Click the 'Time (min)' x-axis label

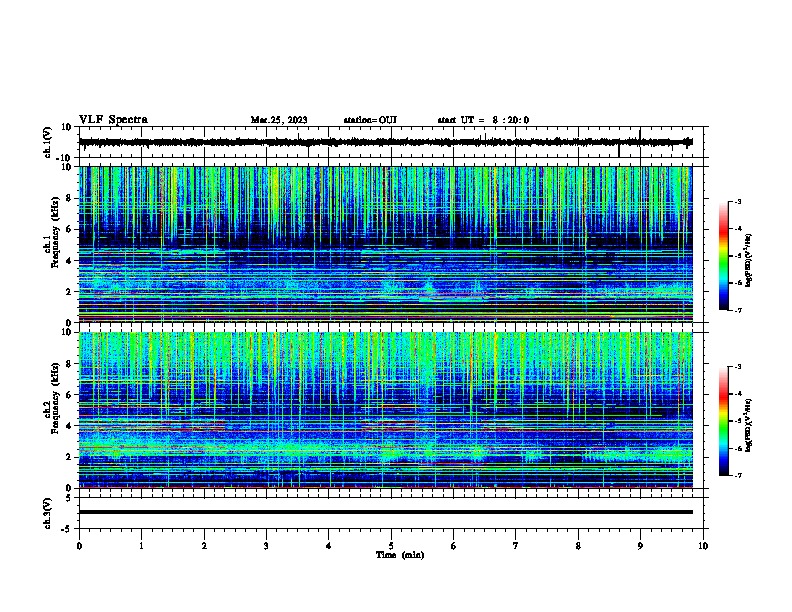click(x=400, y=555)
